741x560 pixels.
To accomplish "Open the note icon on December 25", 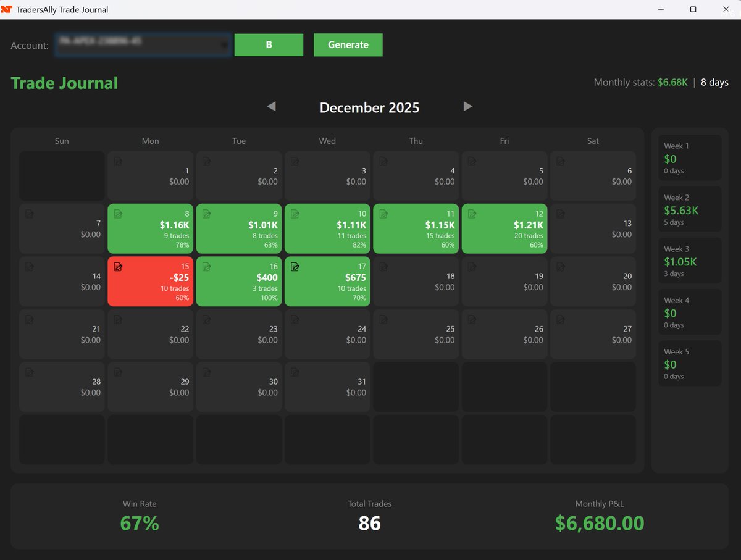I will (x=383, y=320).
